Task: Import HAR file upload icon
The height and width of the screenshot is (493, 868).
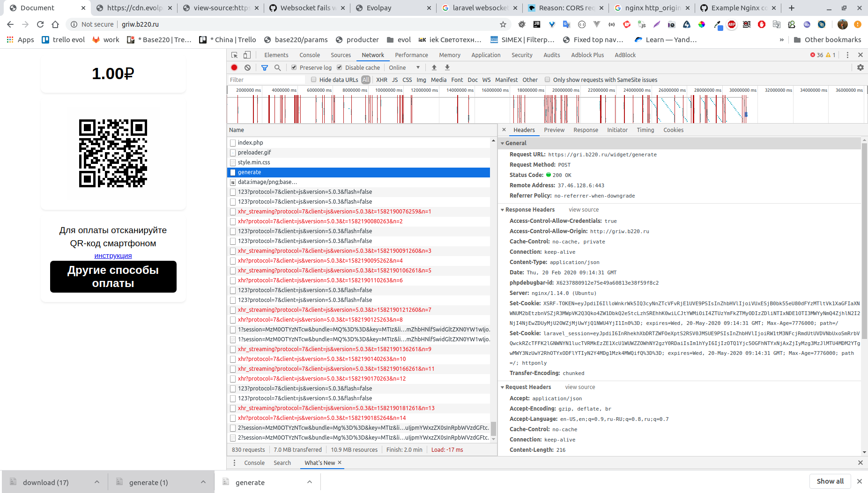Action: (434, 67)
